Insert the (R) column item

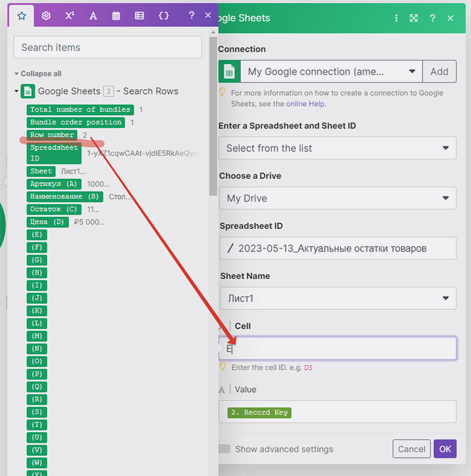pos(37,400)
